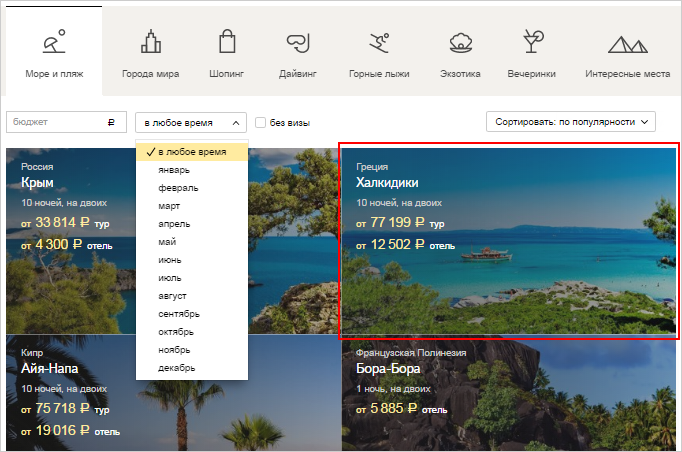Choose март in the month list
Screen dimensions: 682x452
click(192, 206)
